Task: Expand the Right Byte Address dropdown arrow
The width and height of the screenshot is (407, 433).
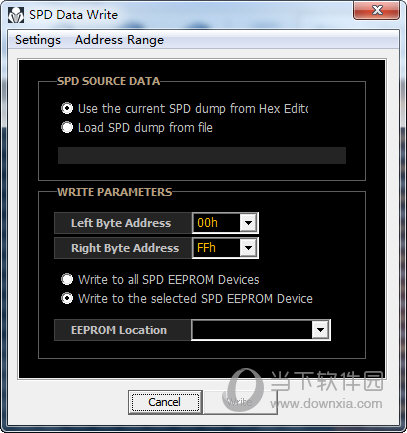Action: 248,248
